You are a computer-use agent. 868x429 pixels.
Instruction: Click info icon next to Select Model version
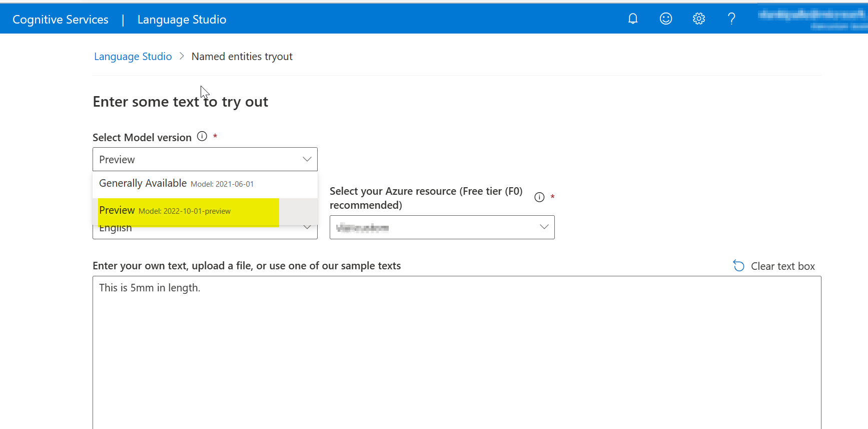[x=202, y=136]
